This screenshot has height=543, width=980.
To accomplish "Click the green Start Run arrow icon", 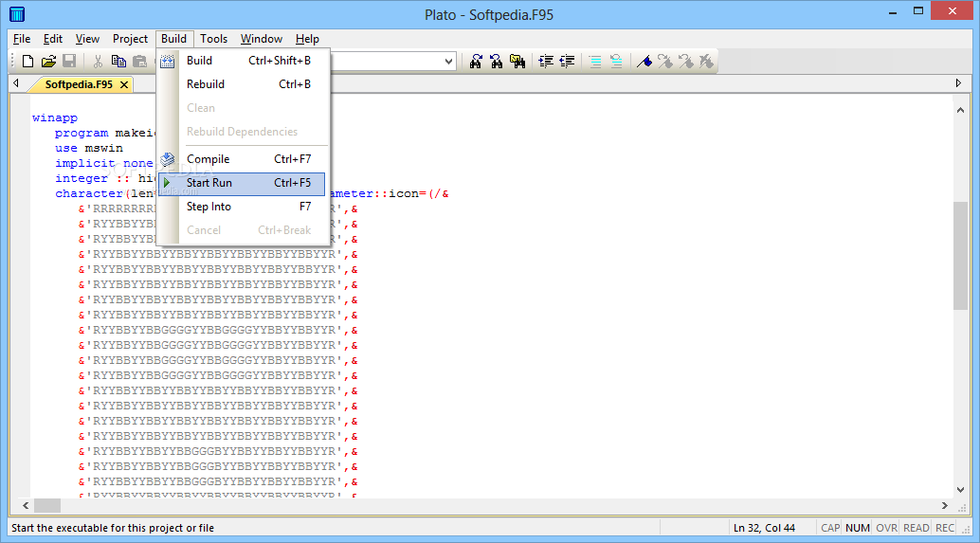I will pyautogui.click(x=167, y=183).
